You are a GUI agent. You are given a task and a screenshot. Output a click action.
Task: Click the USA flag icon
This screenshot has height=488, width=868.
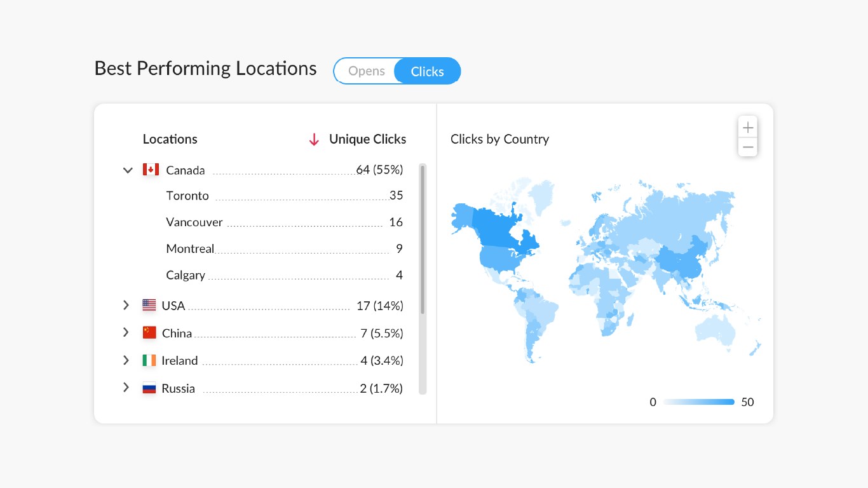coord(149,306)
